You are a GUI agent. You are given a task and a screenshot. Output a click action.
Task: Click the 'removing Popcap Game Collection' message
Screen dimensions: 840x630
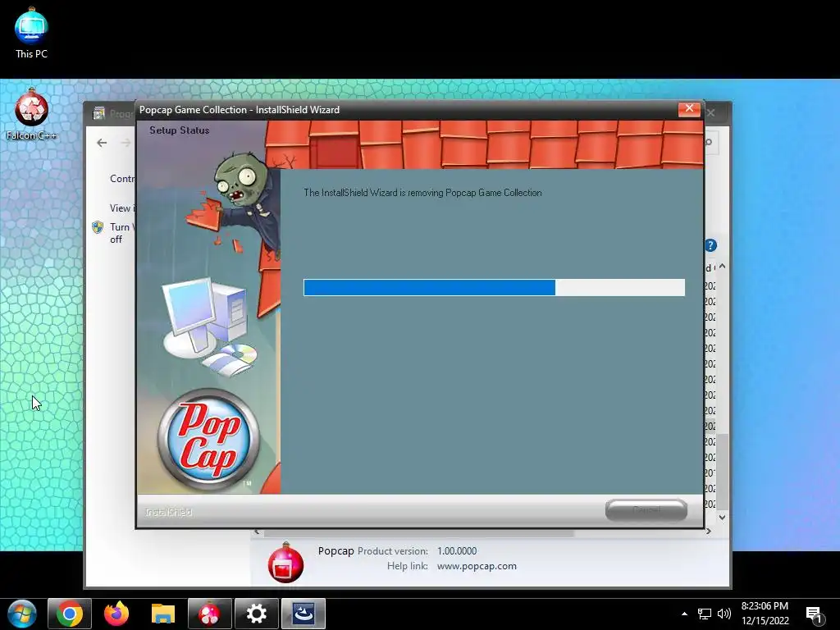point(422,193)
